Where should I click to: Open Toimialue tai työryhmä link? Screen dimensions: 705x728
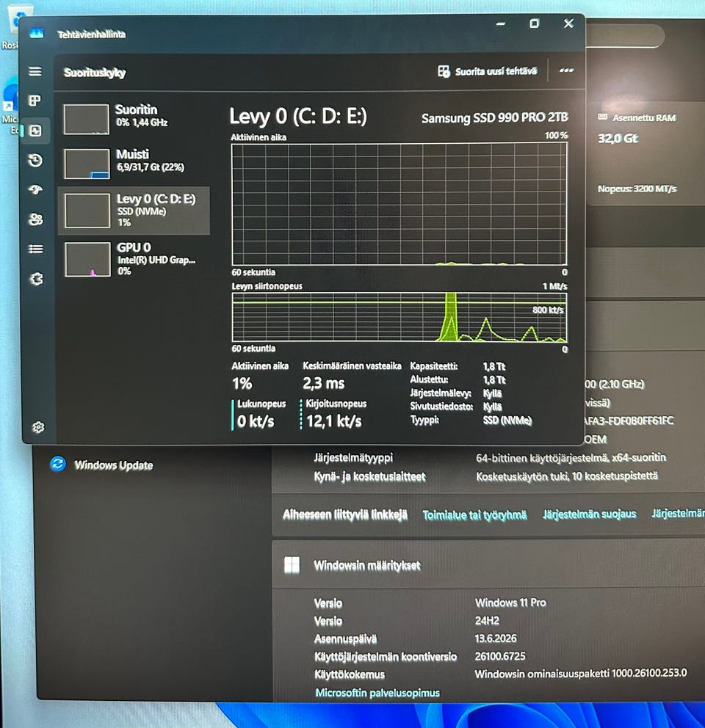pos(474,515)
